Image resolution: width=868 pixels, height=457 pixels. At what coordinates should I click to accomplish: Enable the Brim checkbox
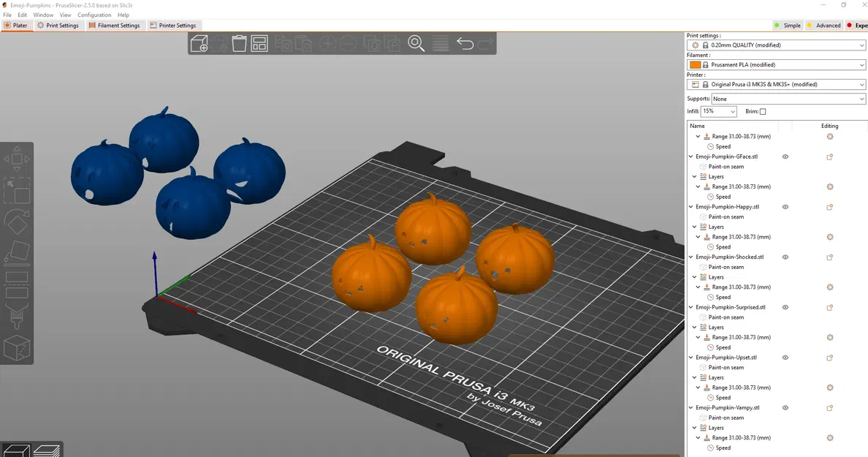point(763,112)
